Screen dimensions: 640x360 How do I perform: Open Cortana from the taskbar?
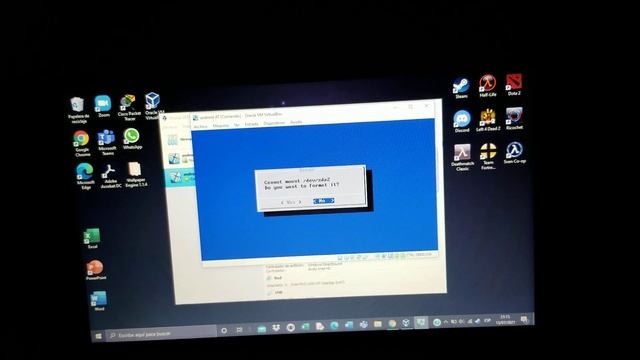click(x=224, y=330)
